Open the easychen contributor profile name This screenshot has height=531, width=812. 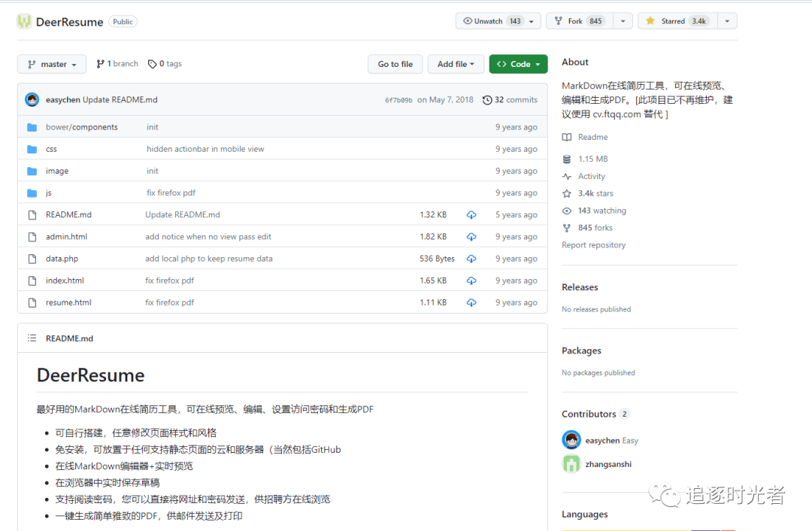point(602,441)
